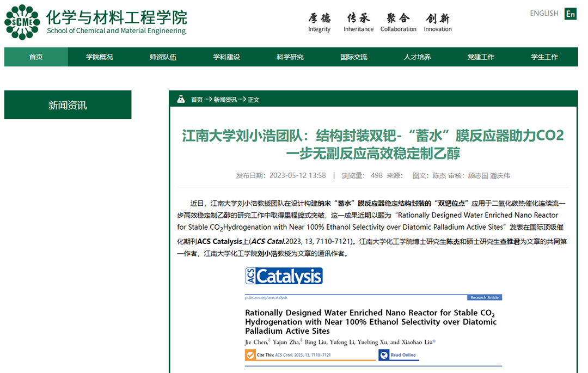The height and width of the screenshot is (373, 588).
Task: Open the 学科建设 menu item
Action: pyautogui.click(x=226, y=57)
